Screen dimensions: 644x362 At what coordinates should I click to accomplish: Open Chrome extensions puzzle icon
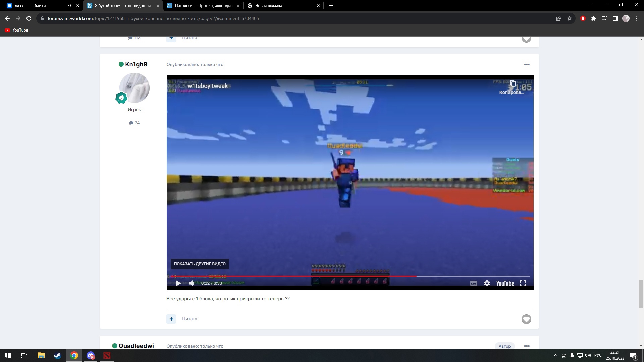(x=593, y=18)
